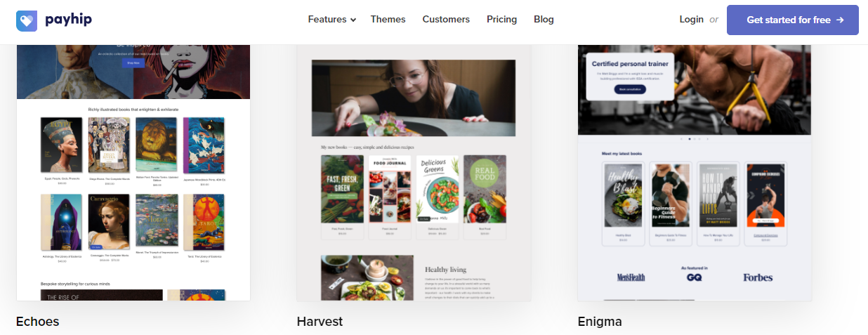Click the arrow icon in Get started button

[840, 20]
